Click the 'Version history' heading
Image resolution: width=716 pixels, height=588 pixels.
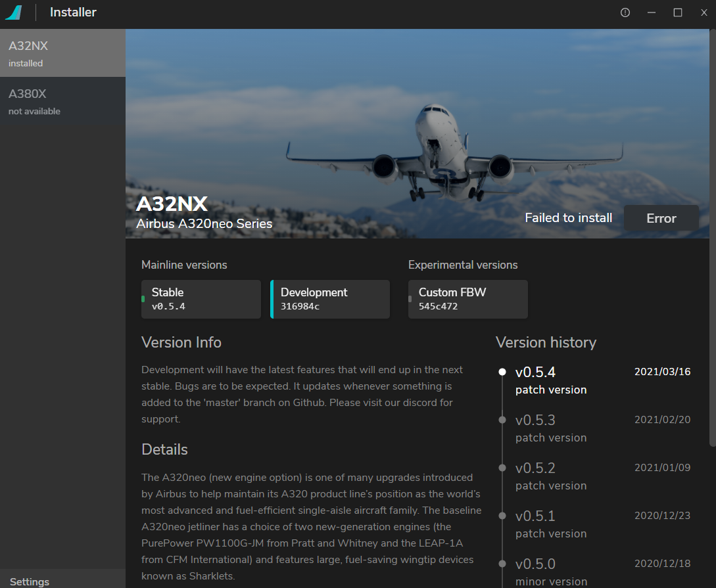point(546,342)
